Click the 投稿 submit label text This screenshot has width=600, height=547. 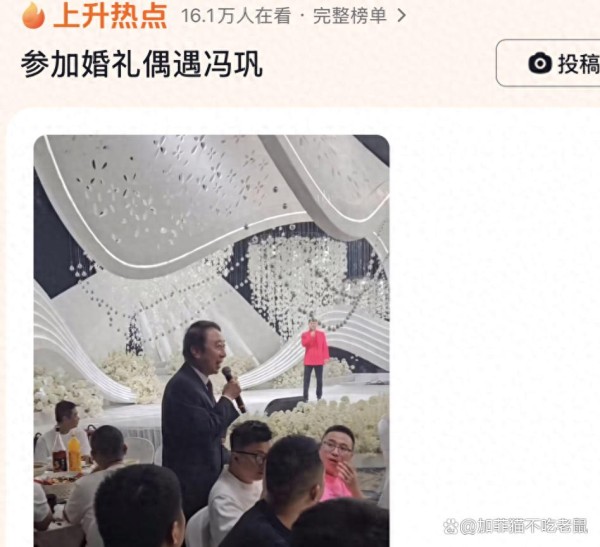pos(579,64)
